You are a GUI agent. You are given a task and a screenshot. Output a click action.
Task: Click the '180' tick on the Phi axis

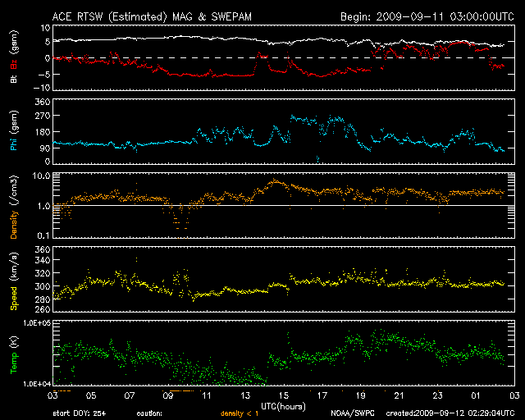[x=43, y=132]
